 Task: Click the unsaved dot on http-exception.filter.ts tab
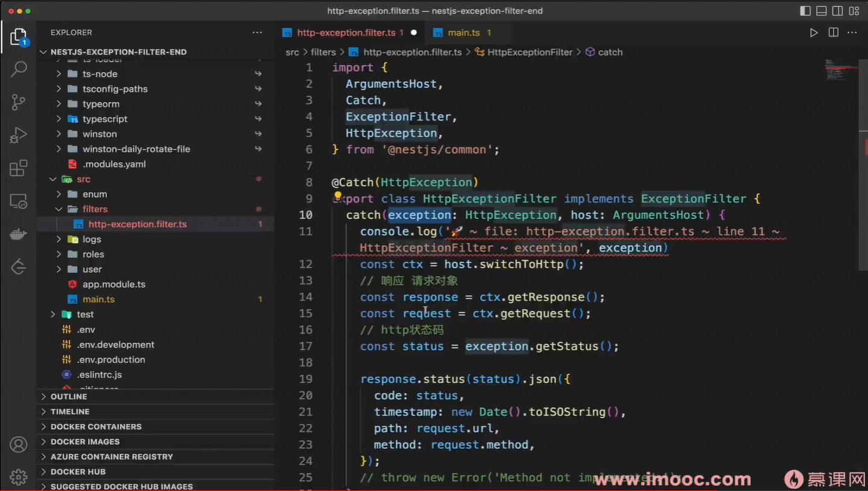coord(414,33)
